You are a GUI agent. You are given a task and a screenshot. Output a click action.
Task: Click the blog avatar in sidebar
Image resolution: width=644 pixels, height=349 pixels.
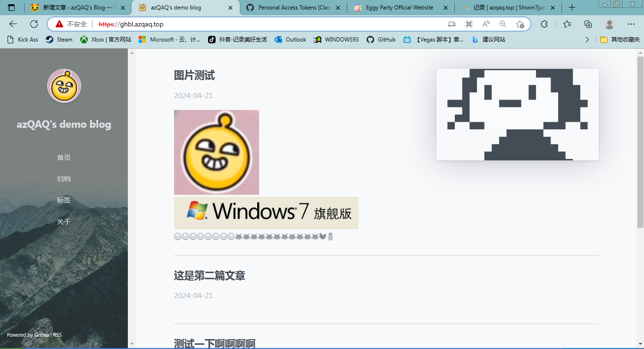(x=64, y=86)
